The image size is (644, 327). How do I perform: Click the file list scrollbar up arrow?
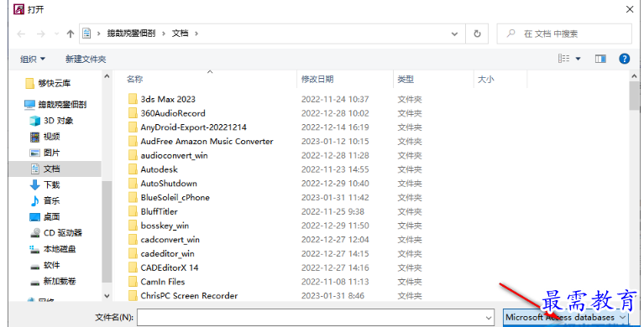pyautogui.click(x=635, y=76)
